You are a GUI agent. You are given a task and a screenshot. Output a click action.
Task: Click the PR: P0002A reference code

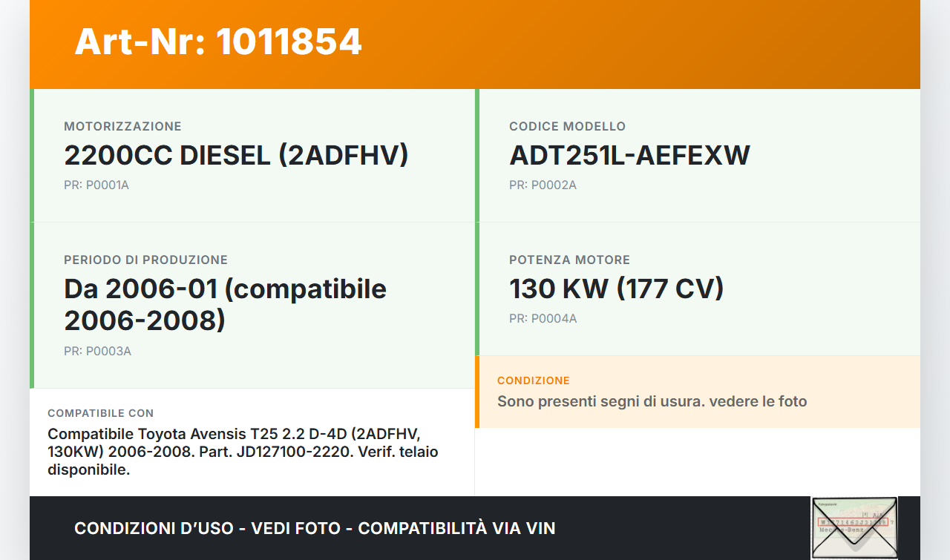coord(543,185)
